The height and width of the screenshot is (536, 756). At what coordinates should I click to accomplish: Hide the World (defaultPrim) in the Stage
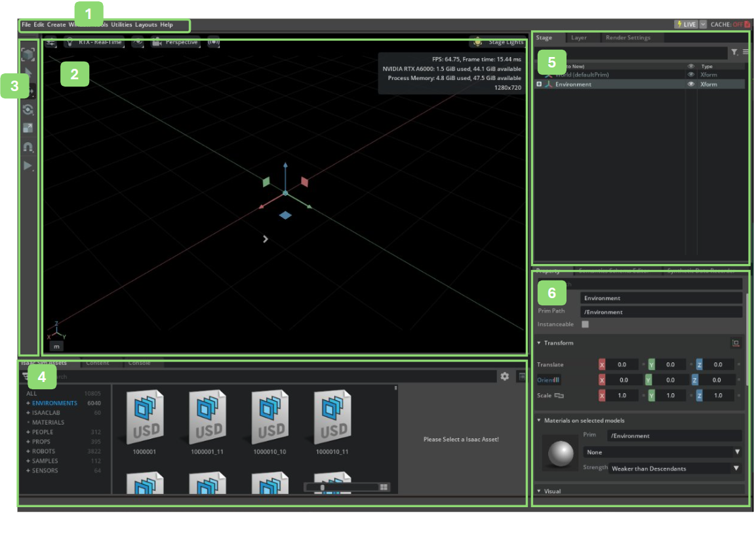click(692, 75)
